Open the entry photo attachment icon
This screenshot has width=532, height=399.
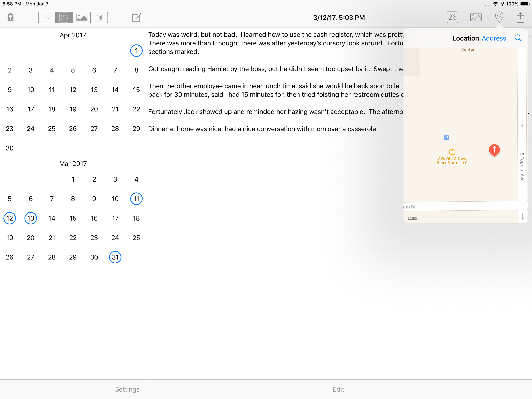pyautogui.click(x=476, y=17)
